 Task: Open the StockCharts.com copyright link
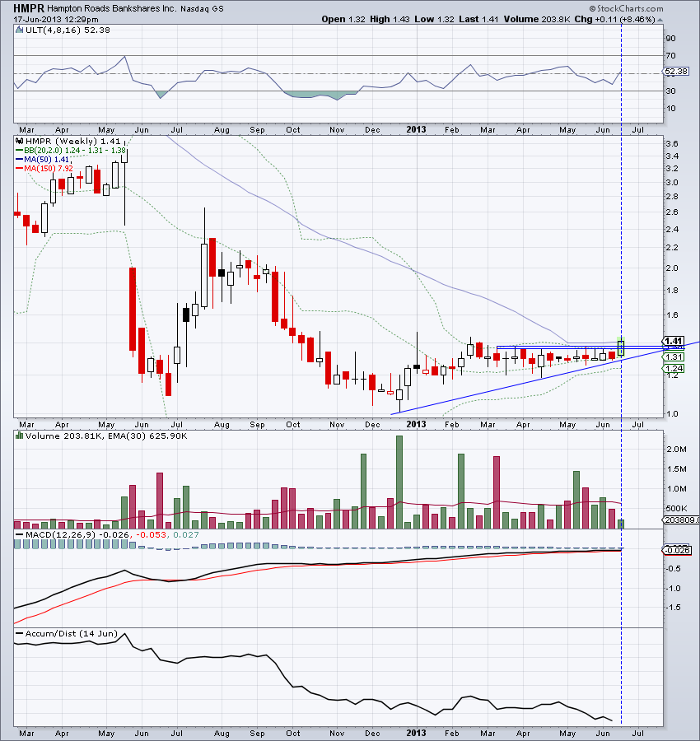626,8
